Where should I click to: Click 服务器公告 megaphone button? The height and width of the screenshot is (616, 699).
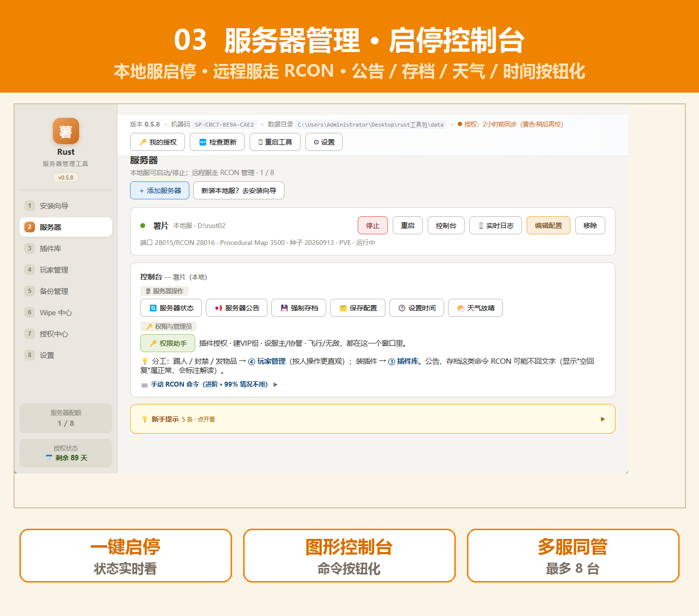click(x=237, y=308)
